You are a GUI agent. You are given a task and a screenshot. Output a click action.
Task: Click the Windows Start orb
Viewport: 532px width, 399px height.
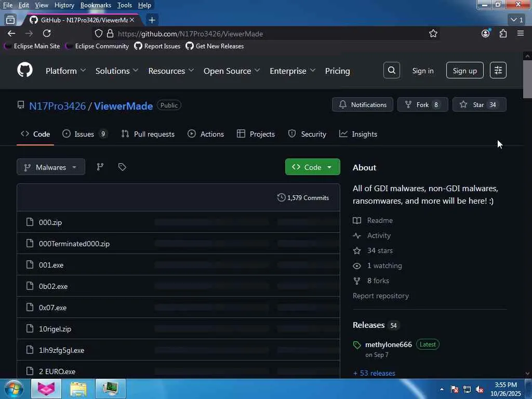(x=14, y=389)
